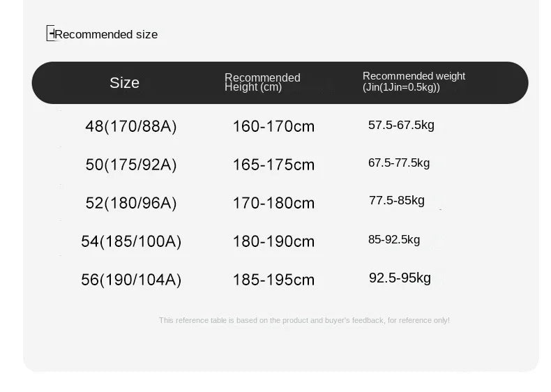Image resolution: width=551 pixels, height=392 pixels.
Task: Click the 180-190cm height cell
Action: pyautogui.click(x=273, y=241)
